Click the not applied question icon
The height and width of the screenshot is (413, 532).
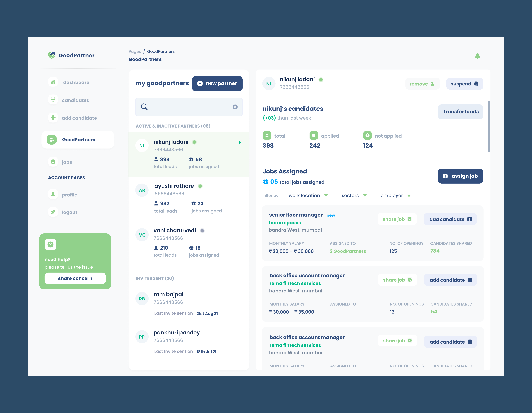click(367, 135)
